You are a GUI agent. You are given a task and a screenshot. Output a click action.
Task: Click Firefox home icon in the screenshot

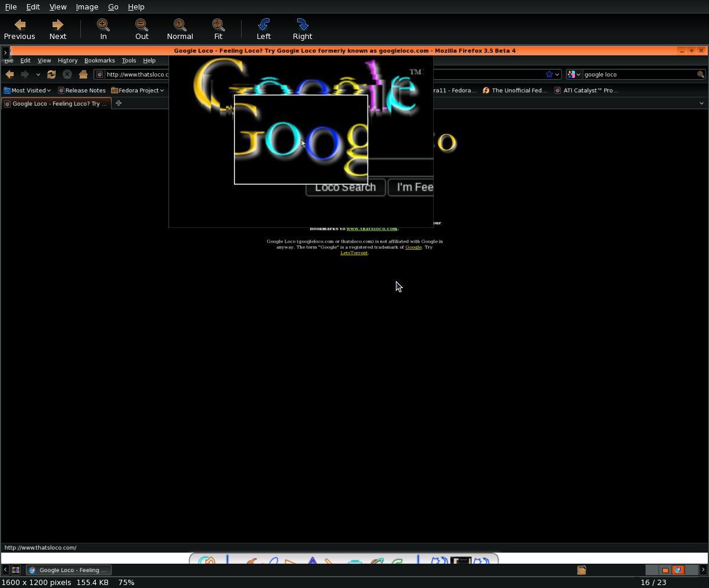point(83,74)
